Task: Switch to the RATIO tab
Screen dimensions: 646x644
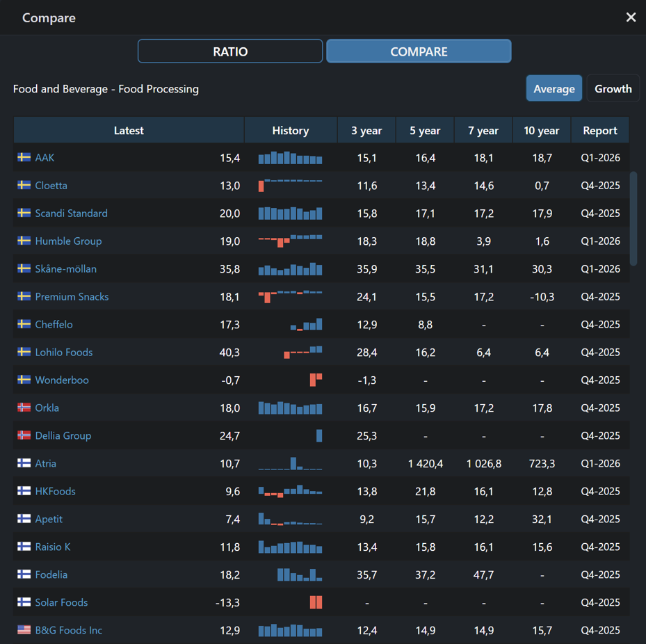Action: [x=230, y=51]
